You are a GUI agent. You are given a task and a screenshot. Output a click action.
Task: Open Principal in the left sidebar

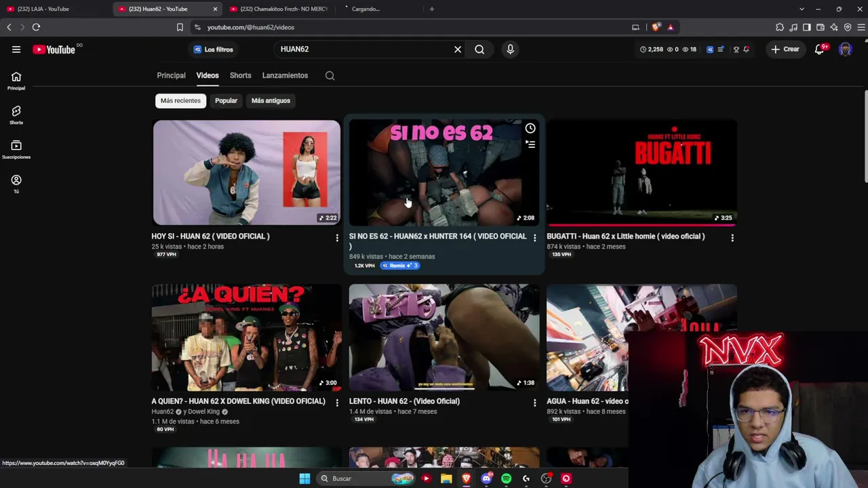click(x=16, y=81)
